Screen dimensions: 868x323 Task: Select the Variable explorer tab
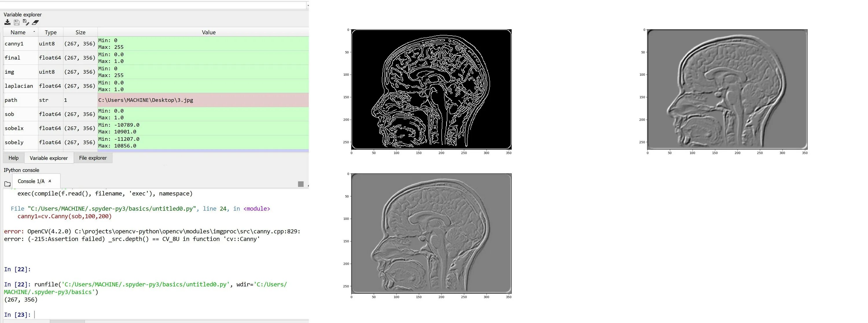click(x=49, y=158)
